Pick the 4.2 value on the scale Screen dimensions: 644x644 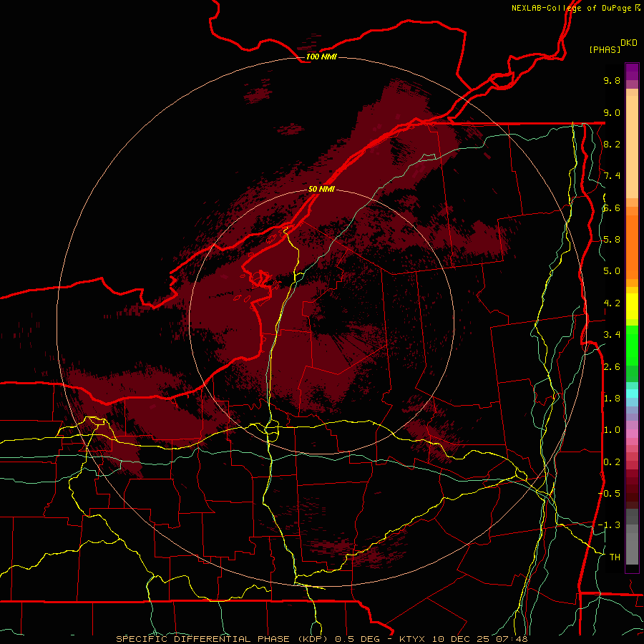click(612, 303)
